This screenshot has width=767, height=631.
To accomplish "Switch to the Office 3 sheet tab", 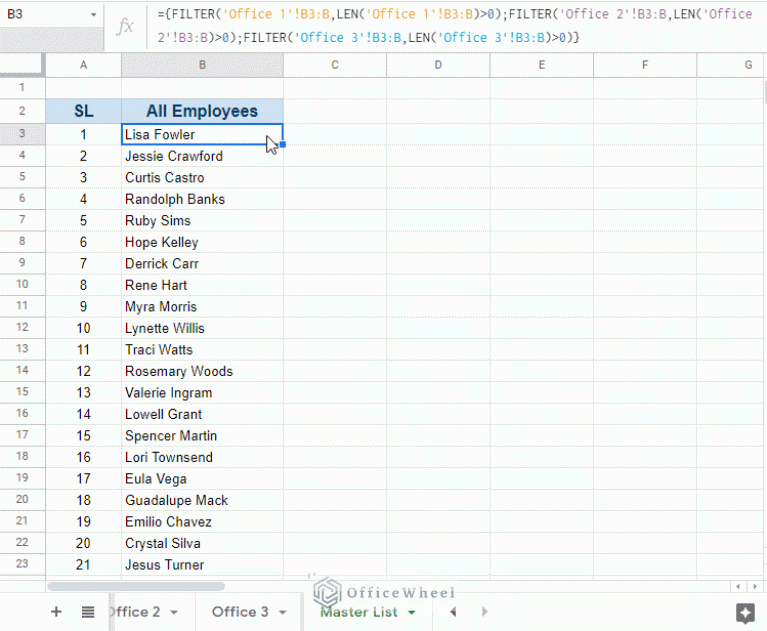I will click(x=240, y=612).
